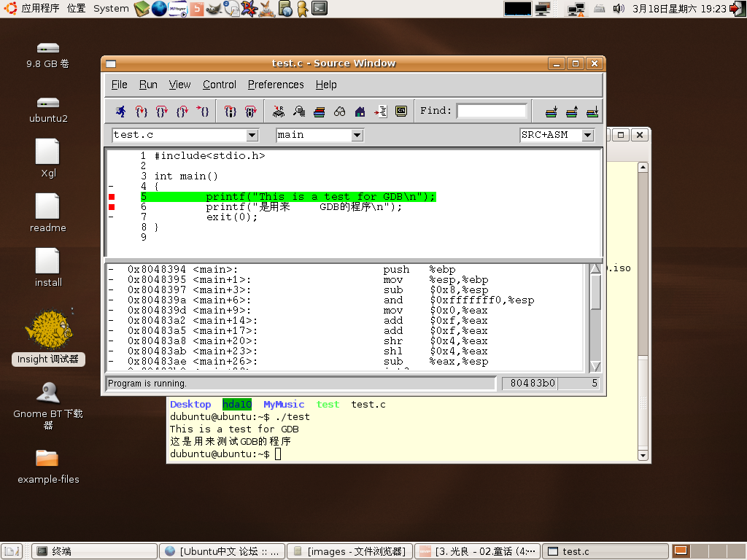Open the View menu
The image size is (747, 560).
point(179,85)
